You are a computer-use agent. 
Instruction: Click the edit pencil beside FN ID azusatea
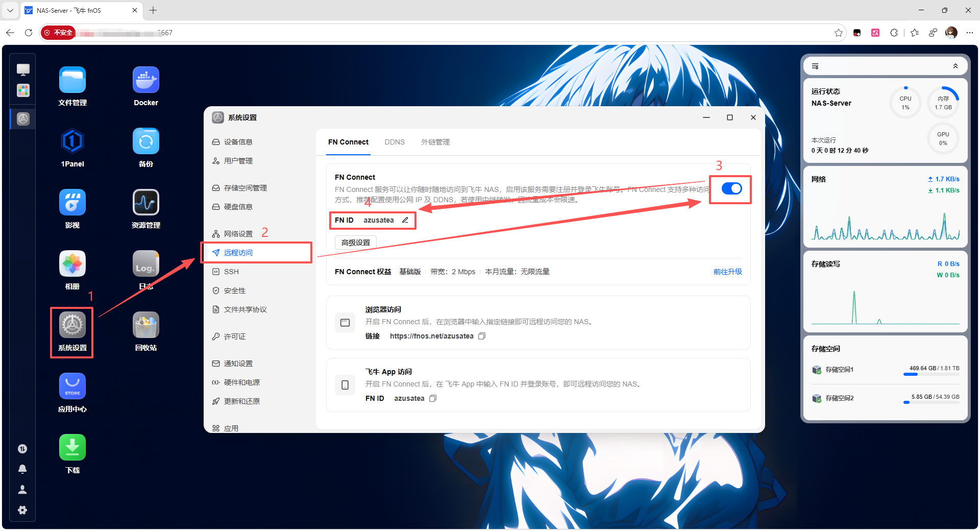point(405,220)
